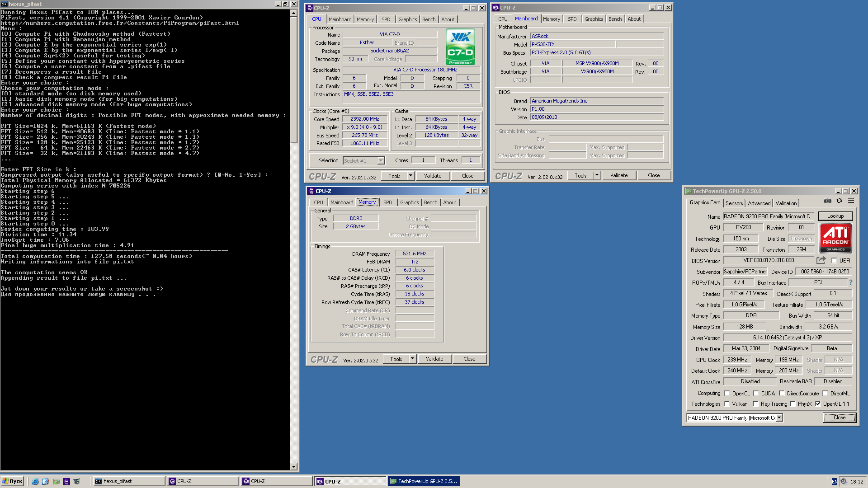
Task: Switch to Validation tab in GPU-Z
Action: pyautogui.click(x=786, y=203)
